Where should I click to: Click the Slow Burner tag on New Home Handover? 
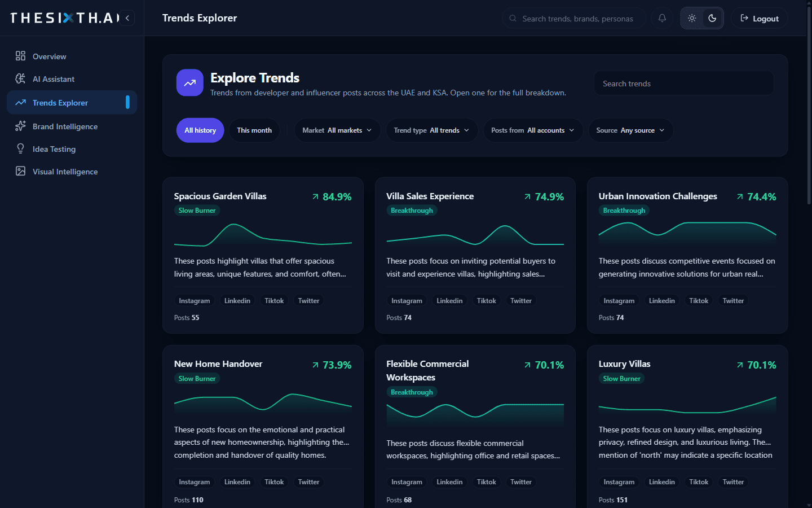click(197, 379)
